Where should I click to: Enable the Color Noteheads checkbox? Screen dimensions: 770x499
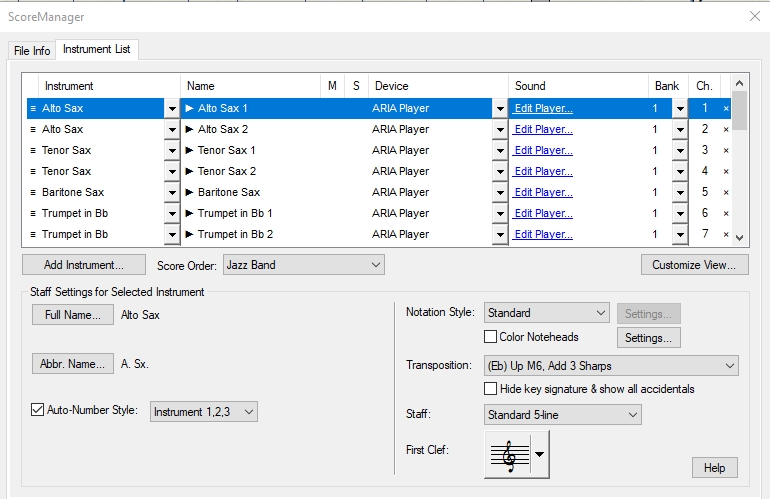click(x=491, y=337)
